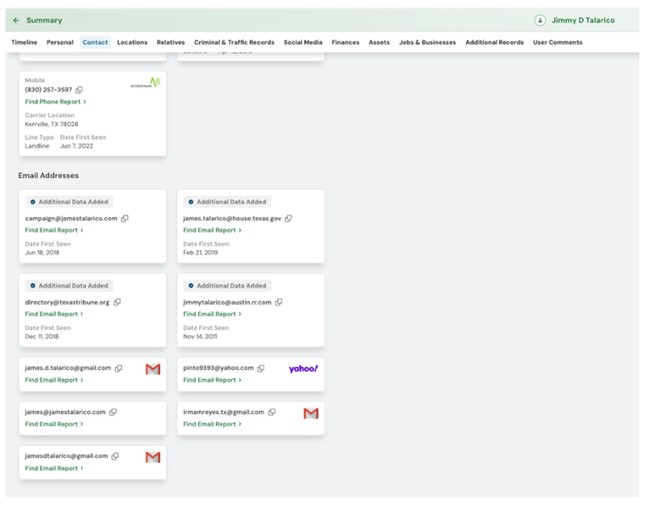Open the Timeline tab
The height and width of the screenshot is (509, 650).
24,42
